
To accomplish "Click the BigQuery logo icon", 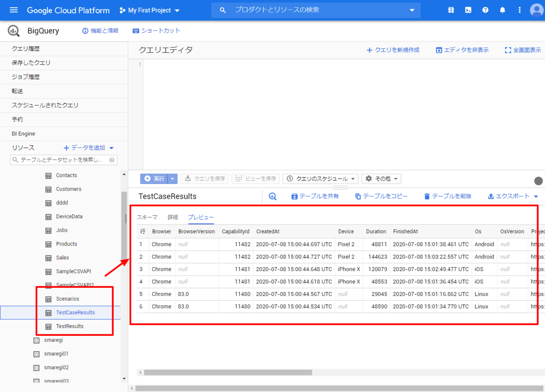I will pos(14,31).
